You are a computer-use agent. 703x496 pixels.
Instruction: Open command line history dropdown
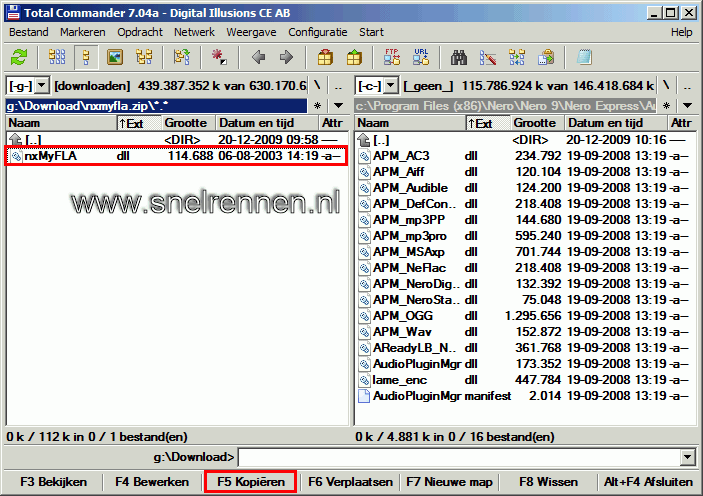tap(688, 457)
